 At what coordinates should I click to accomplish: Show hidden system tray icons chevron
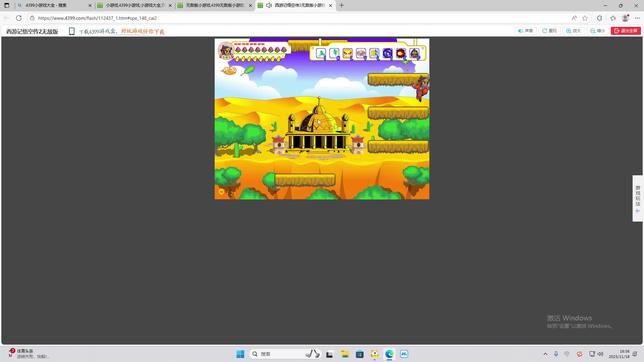[x=545, y=354]
